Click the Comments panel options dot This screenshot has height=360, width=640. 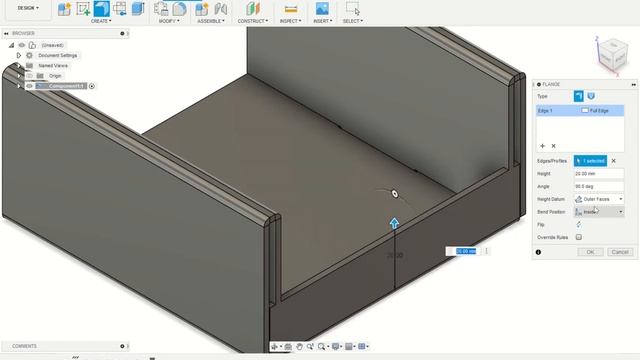(x=122, y=346)
